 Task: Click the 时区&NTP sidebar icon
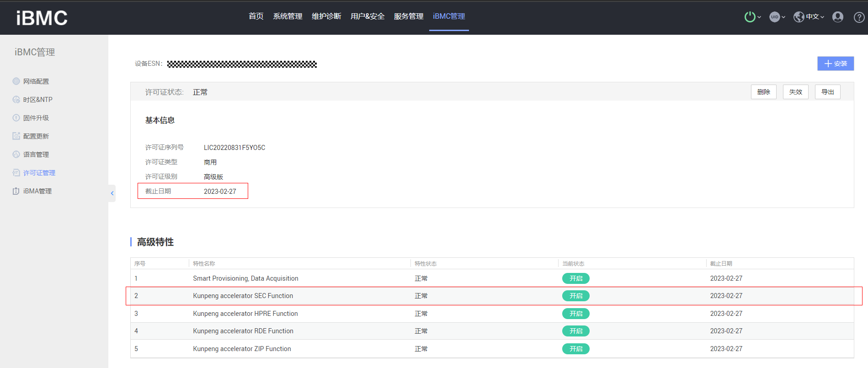tap(16, 99)
